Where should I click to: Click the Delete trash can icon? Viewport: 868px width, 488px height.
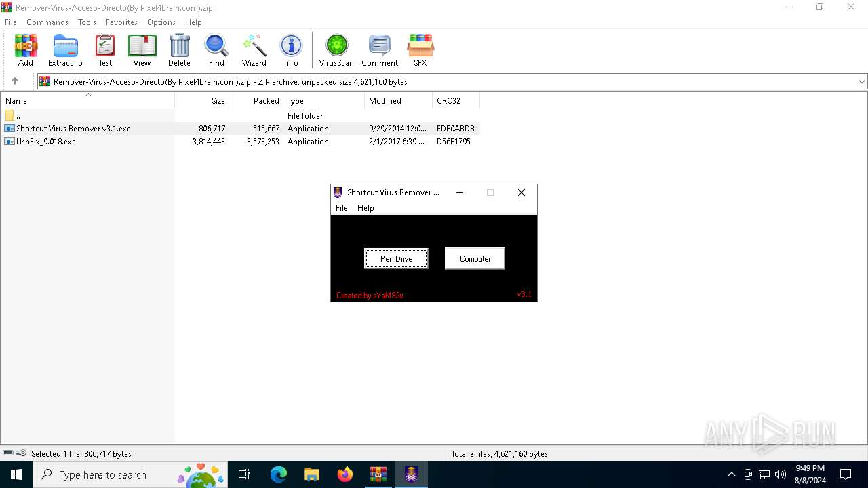[x=179, y=51]
